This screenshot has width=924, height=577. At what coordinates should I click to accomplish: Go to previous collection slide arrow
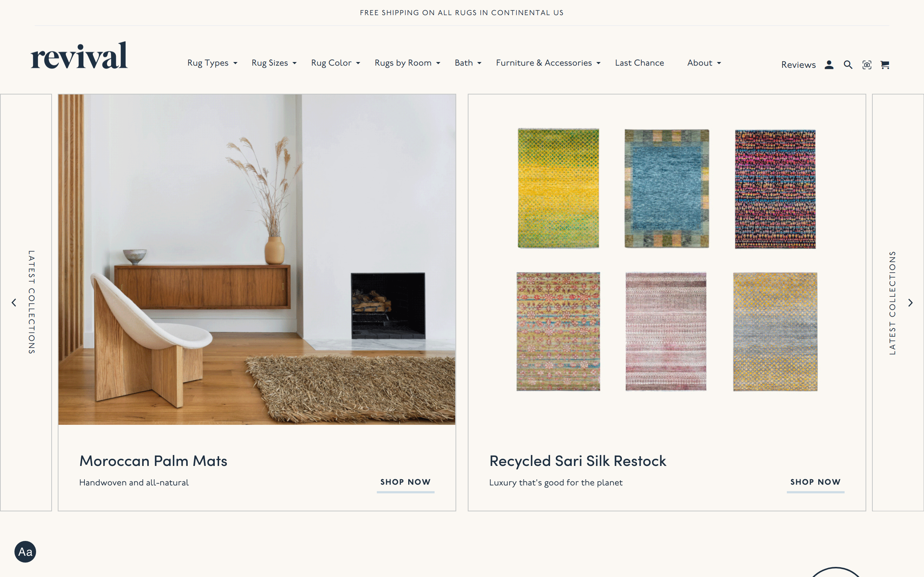click(14, 303)
